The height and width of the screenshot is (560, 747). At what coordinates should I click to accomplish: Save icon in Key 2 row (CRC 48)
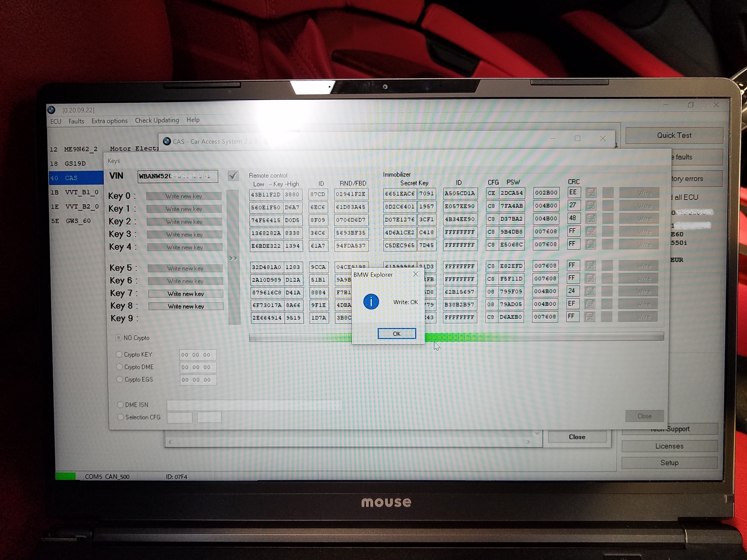tap(591, 218)
